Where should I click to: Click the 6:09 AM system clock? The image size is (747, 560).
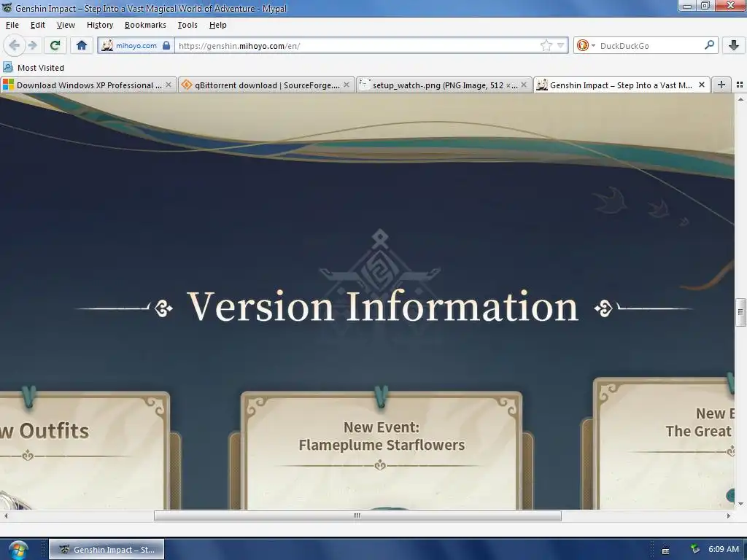[723, 550]
